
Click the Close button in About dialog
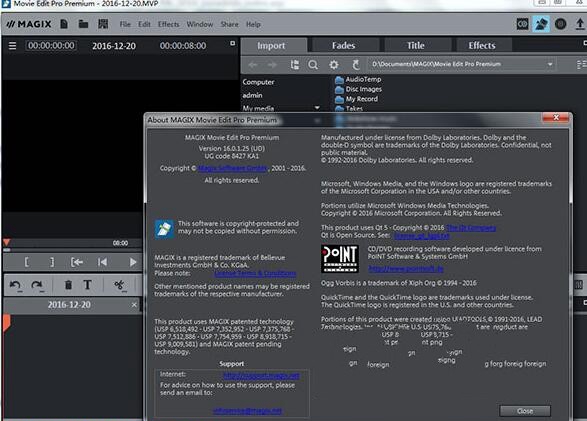click(525, 411)
